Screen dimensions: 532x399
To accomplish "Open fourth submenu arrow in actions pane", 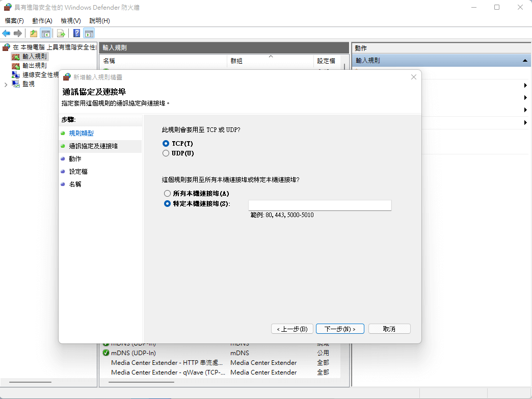I will pyautogui.click(x=525, y=122).
